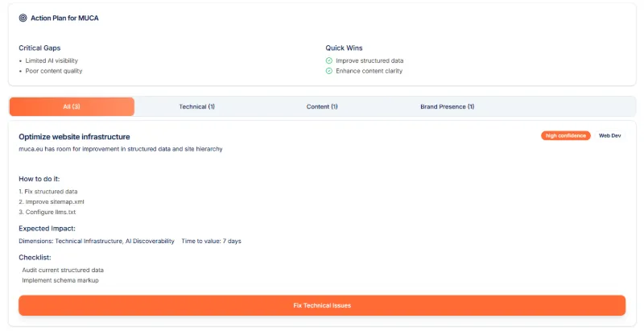644x331 pixels.
Task: Click step 2 Improve sitemap.xml
Action: click(51, 201)
